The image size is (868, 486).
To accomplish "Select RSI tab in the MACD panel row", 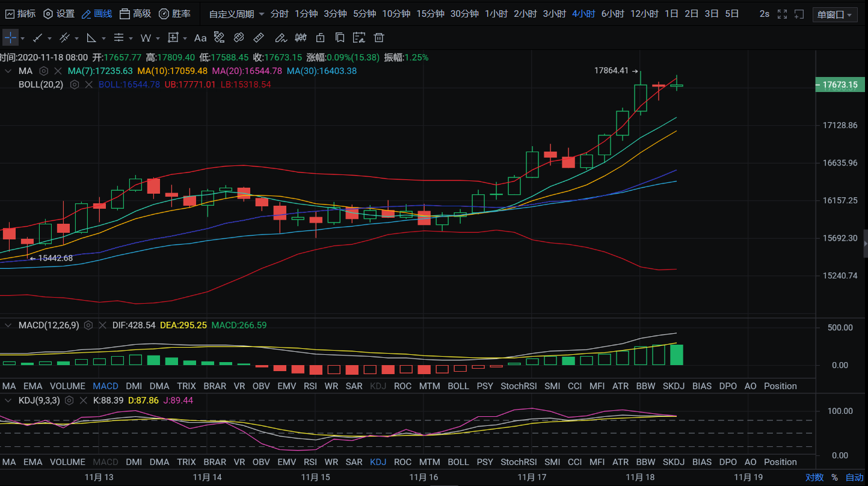I will click(x=310, y=386).
